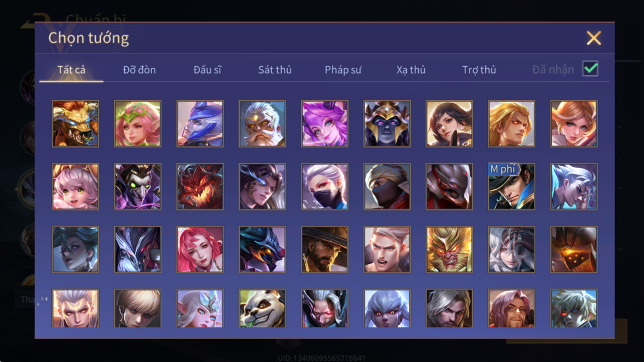Viewport: 644px width, 362px height.
Task: Select the white-bearded old man hero
Action: [x=262, y=124]
